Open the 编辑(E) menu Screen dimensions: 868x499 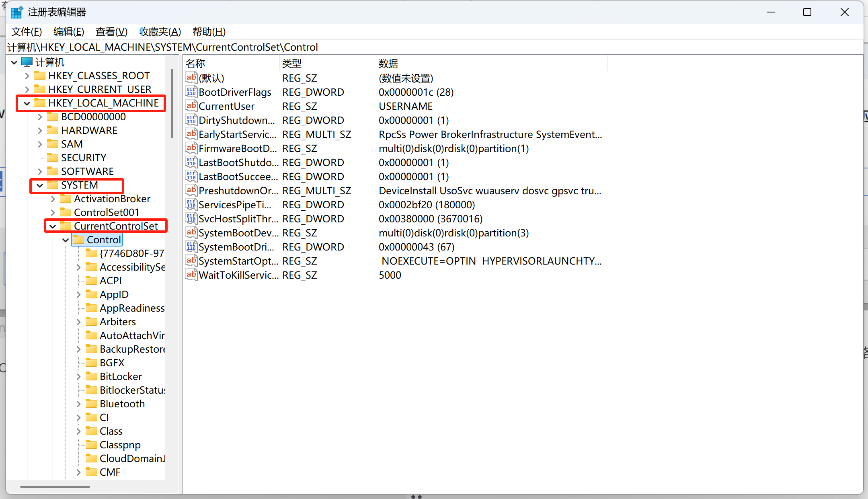pos(69,31)
